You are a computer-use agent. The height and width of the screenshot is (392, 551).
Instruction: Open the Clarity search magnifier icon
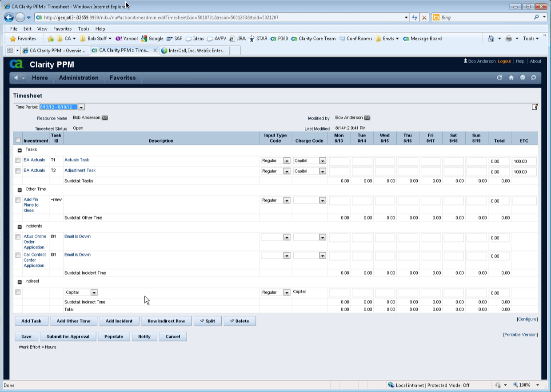[x=534, y=78]
